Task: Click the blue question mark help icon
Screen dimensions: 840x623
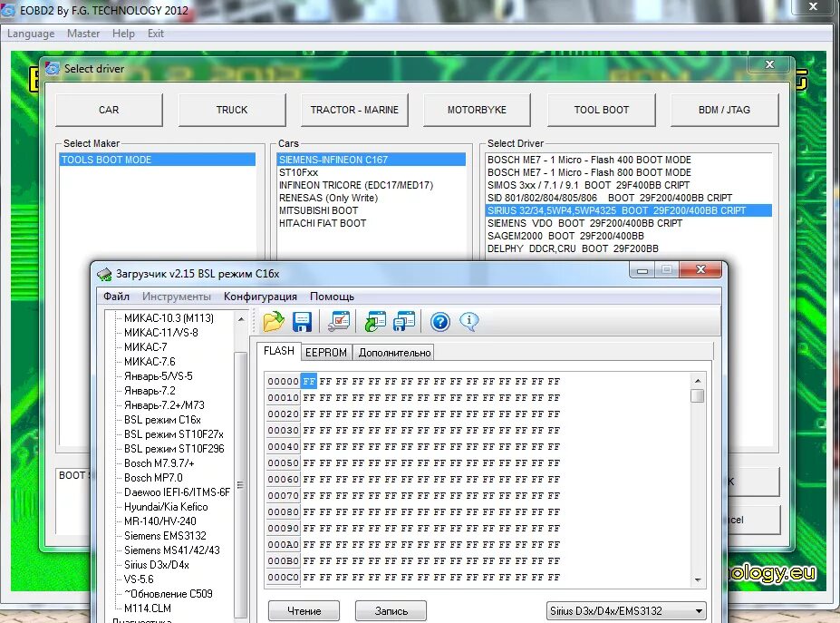Action: (439, 322)
